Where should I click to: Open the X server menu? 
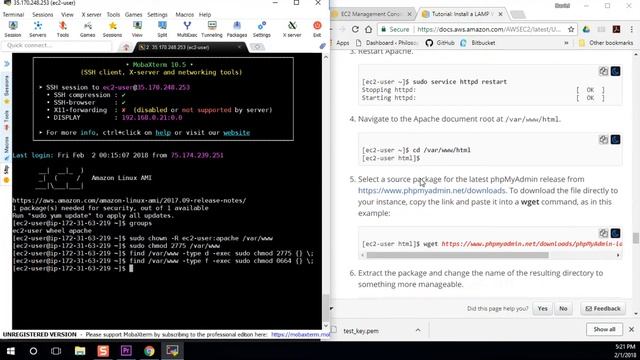[x=91, y=15]
